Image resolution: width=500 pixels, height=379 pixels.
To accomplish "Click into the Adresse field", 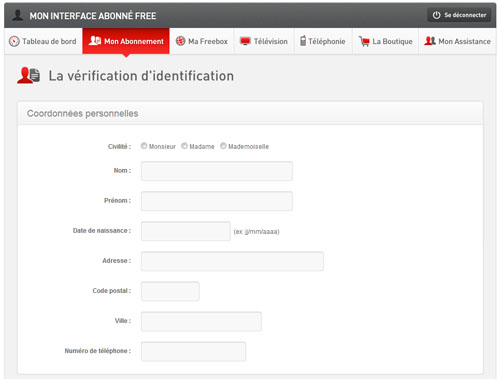I will click(x=232, y=261).
